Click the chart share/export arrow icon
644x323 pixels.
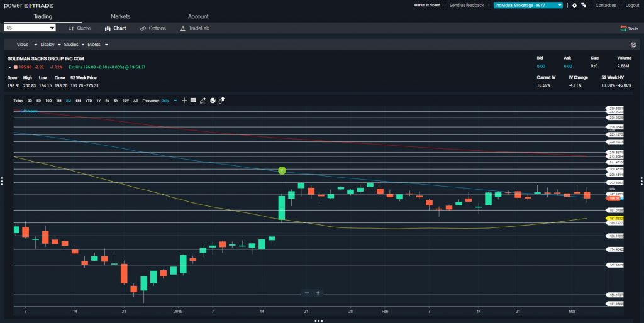(x=222, y=100)
